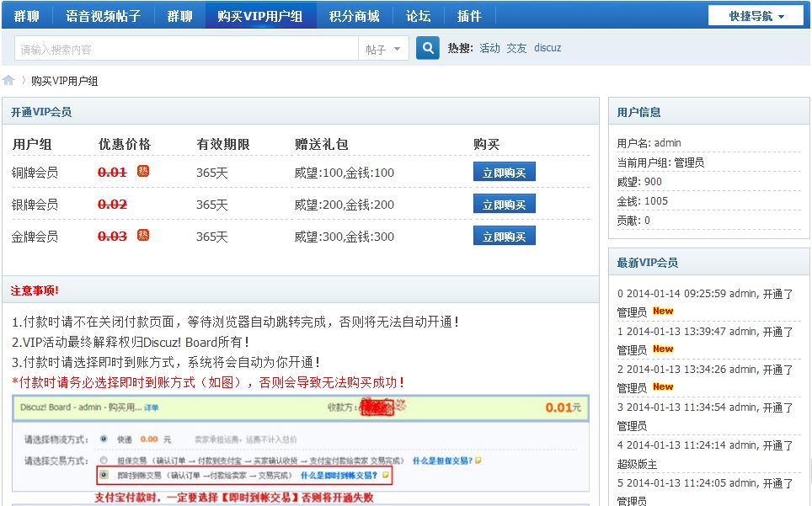Open the 积分商城 nav item
This screenshot has width=812, height=506.
355,16
